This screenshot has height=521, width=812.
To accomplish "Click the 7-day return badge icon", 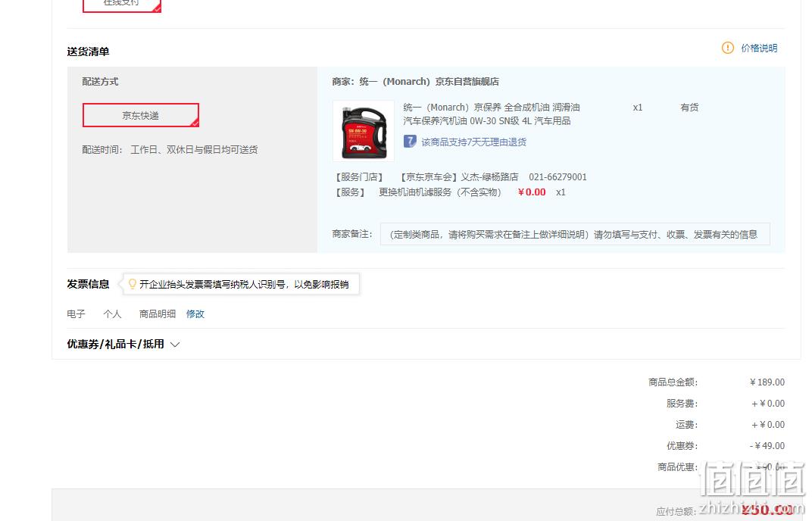I will tap(410, 142).
